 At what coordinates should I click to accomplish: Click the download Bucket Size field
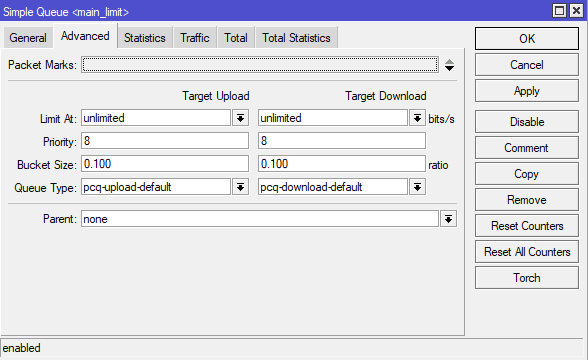click(342, 164)
